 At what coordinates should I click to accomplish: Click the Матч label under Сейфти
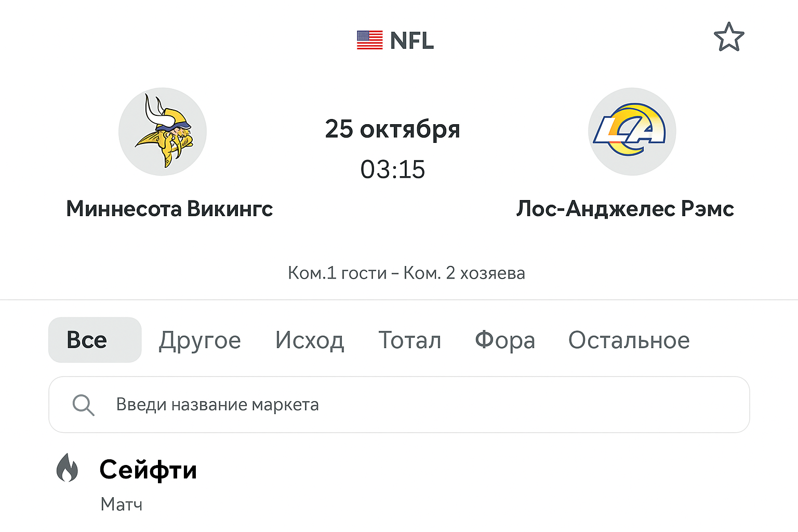(x=122, y=504)
